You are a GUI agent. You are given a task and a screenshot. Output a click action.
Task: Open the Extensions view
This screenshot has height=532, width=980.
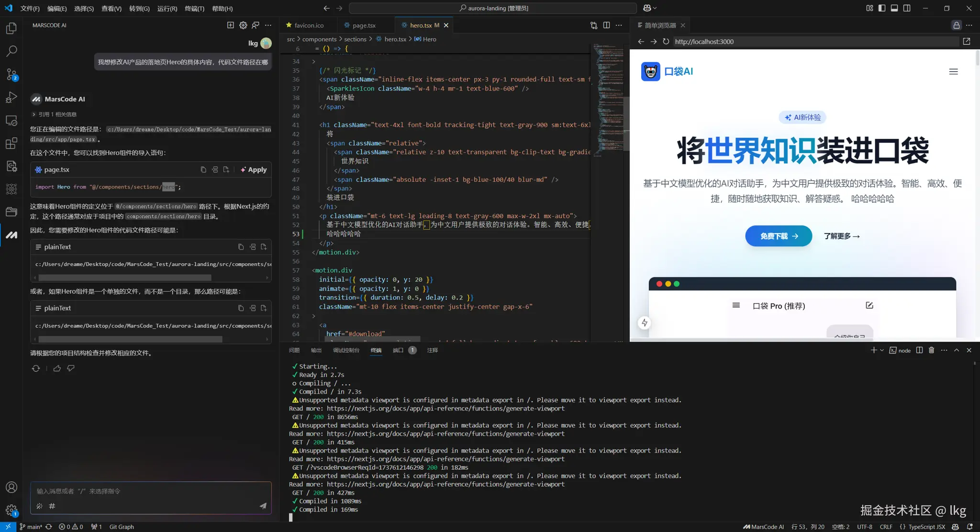[11, 144]
